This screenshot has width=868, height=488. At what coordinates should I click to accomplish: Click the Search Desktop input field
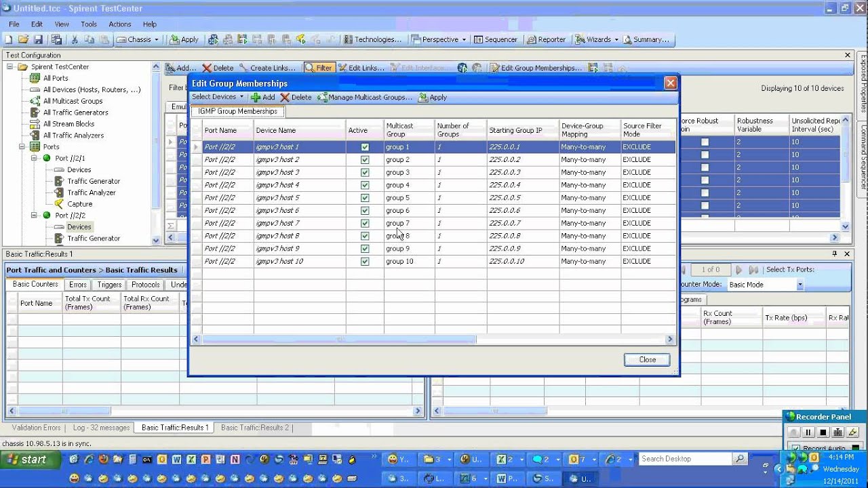(x=686, y=459)
